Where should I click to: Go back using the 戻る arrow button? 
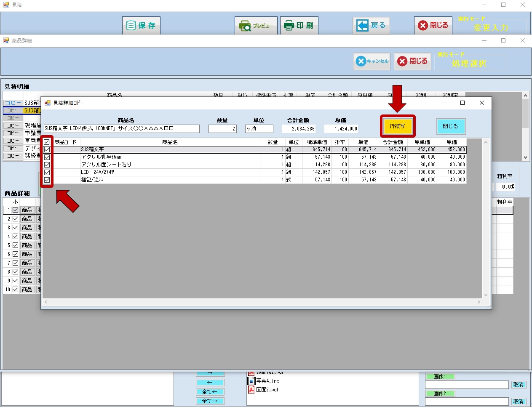[x=371, y=26]
